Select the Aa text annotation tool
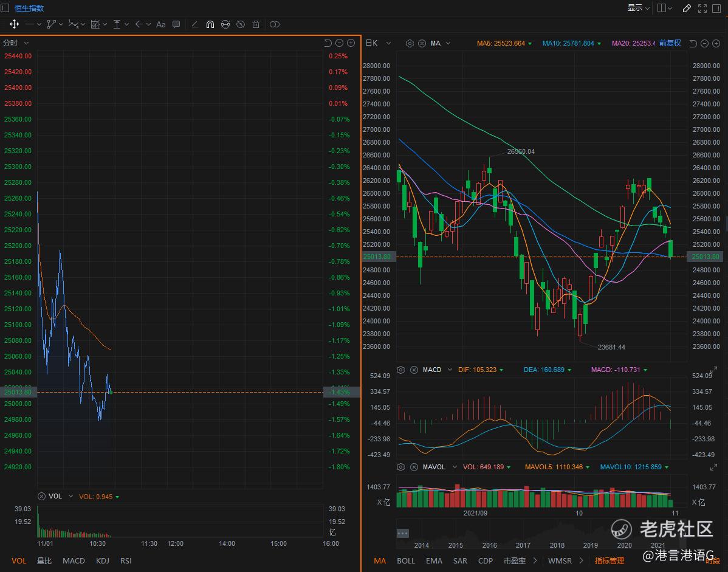This screenshot has height=572, width=728. click(x=160, y=24)
